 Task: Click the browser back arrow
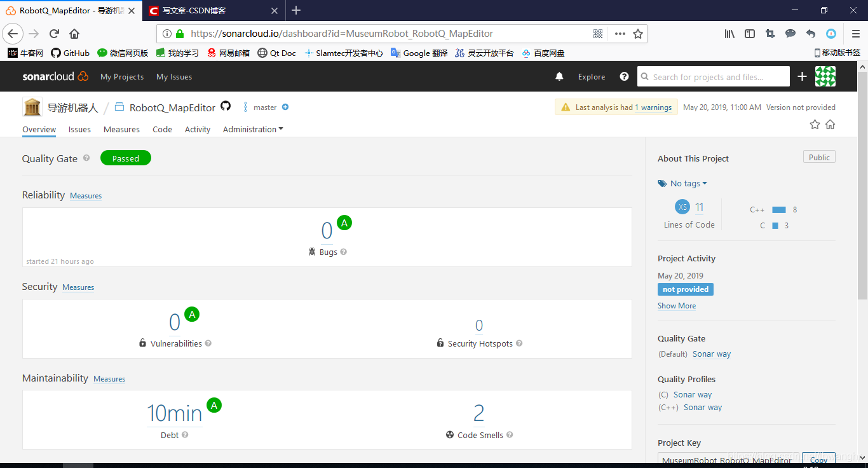pyautogui.click(x=13, y=34)
